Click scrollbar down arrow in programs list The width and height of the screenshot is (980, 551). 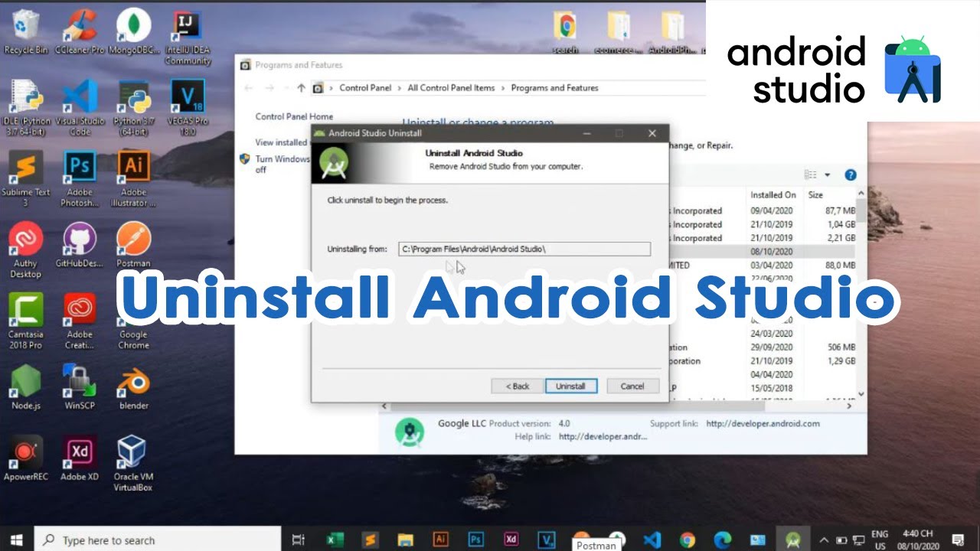coord(861,393)
